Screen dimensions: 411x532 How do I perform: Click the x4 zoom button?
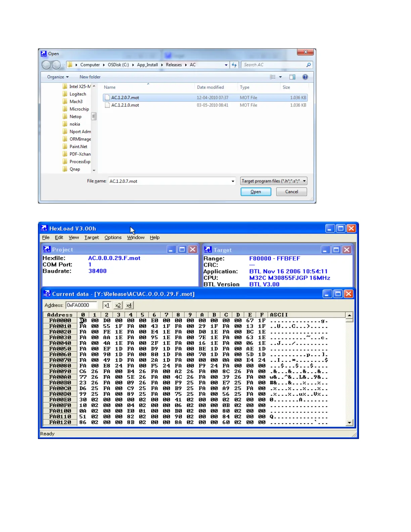[x=129, y=305]
